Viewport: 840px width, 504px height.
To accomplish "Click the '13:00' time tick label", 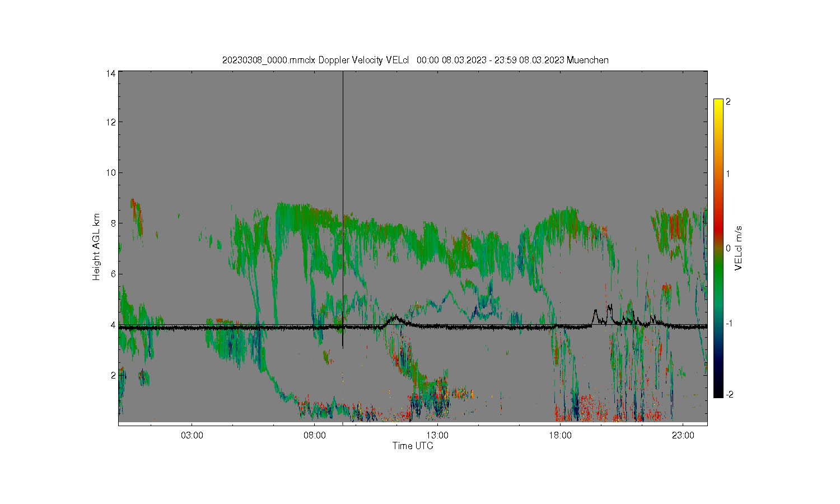I will point(437,435).
